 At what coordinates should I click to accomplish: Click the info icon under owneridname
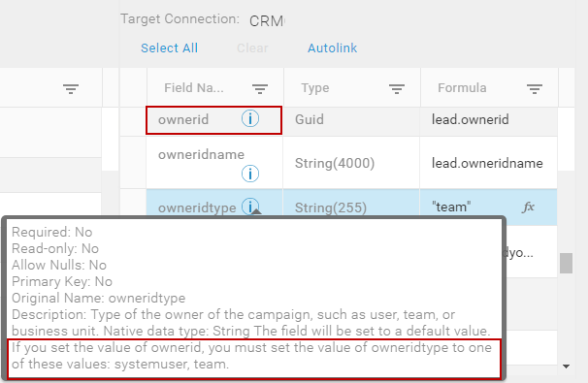(x=250, y=174)
